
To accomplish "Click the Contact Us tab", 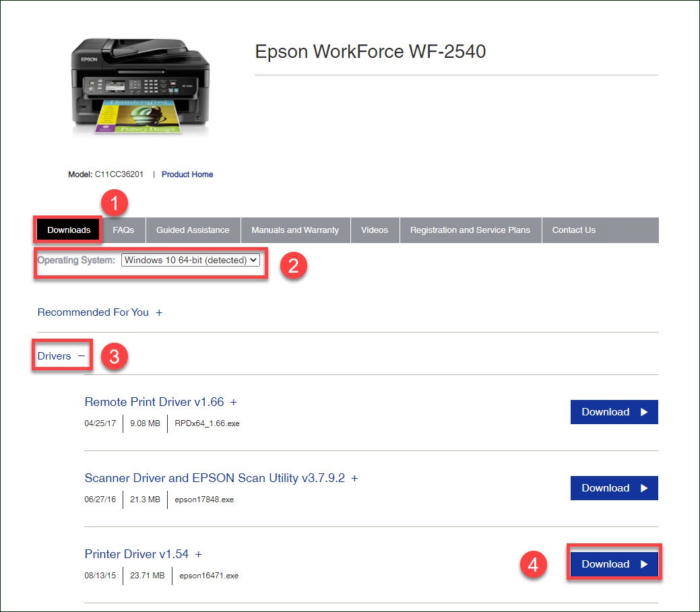I will point(573,230).
